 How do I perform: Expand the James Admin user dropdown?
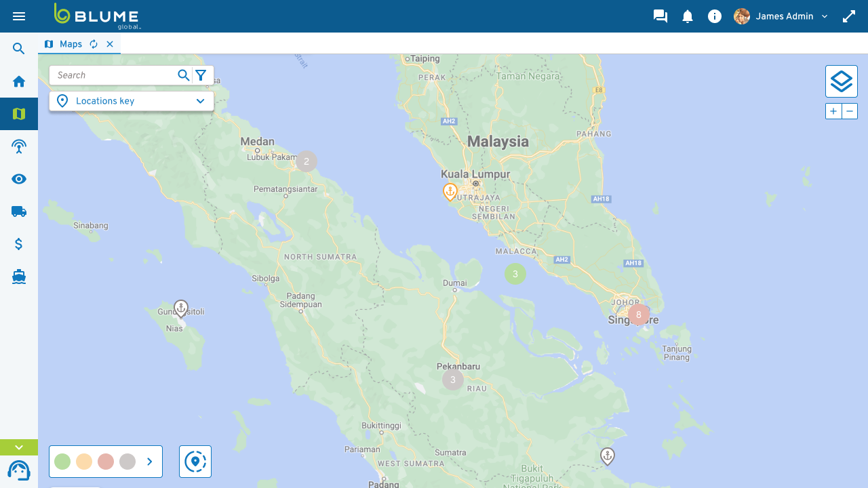click(825, 16)
